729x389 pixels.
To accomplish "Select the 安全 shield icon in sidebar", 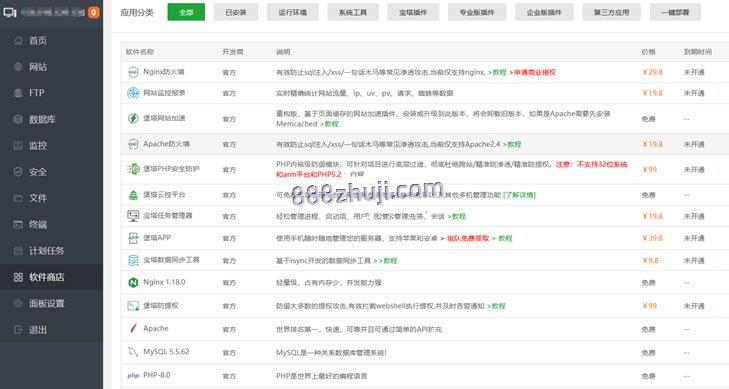I will pos(18,172).
